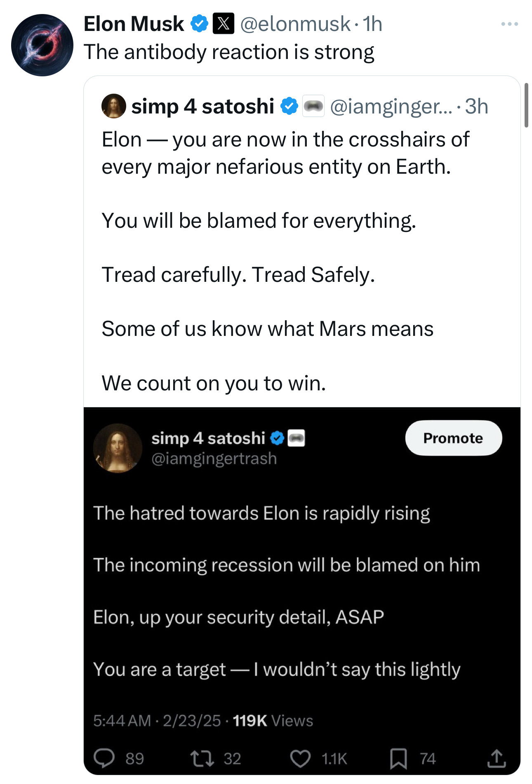Open the @elonmusk handle link
The image size is (532, 784).
tap(295, 24)
